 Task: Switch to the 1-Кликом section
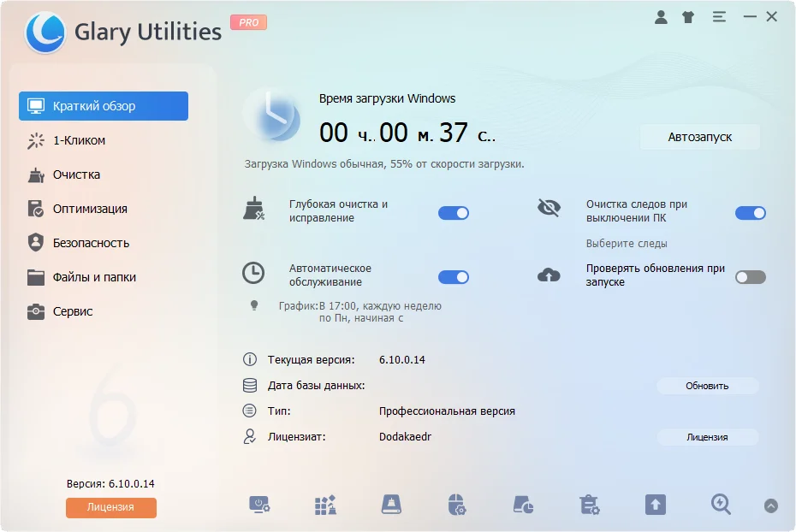(79, 140)
